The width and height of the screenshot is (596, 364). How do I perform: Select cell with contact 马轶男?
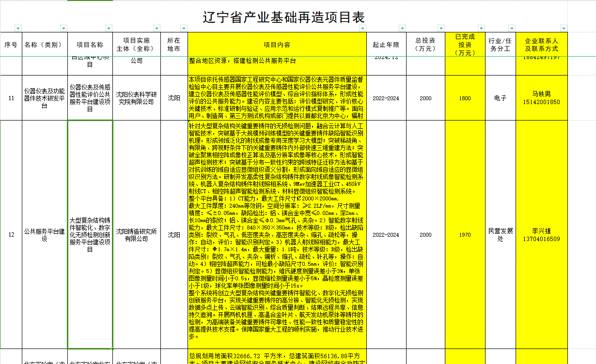coord(541,98)
